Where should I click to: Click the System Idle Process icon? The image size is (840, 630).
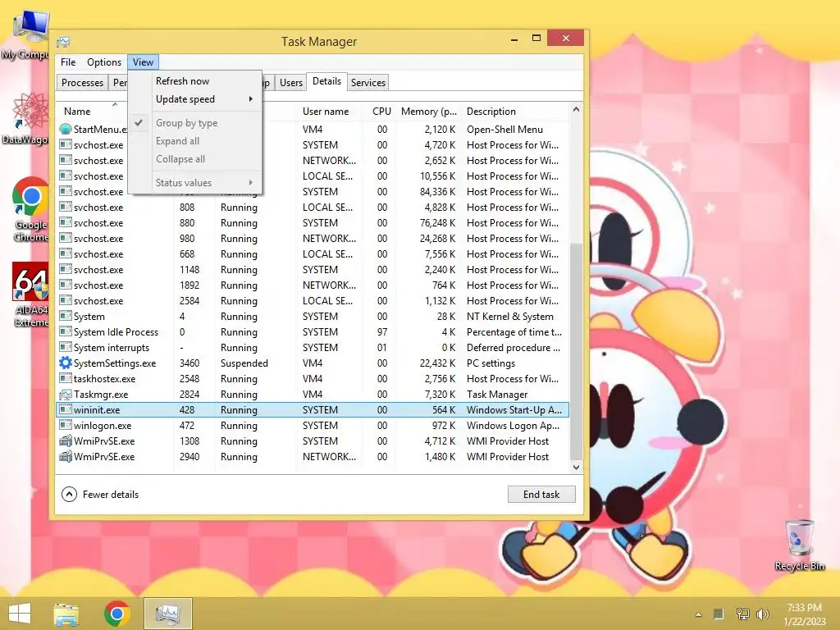pyautogui.click(x=66, y=331)
